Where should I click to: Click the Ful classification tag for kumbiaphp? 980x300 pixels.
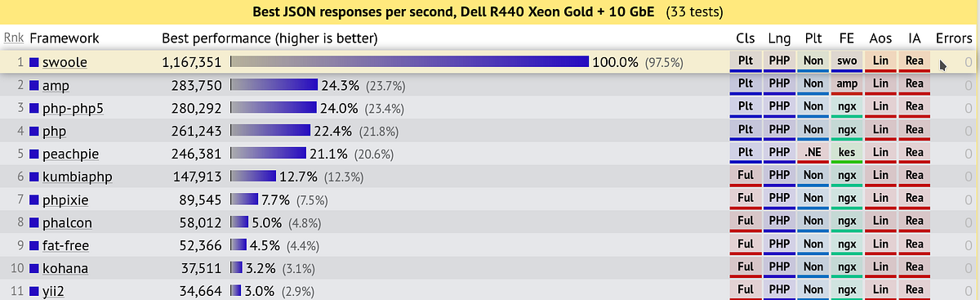746,177
